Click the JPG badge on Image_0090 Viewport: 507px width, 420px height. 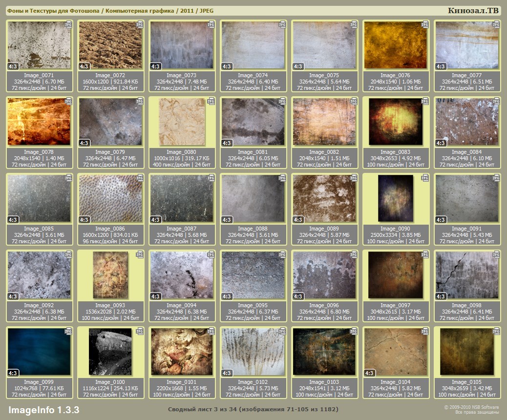point(425,178)
